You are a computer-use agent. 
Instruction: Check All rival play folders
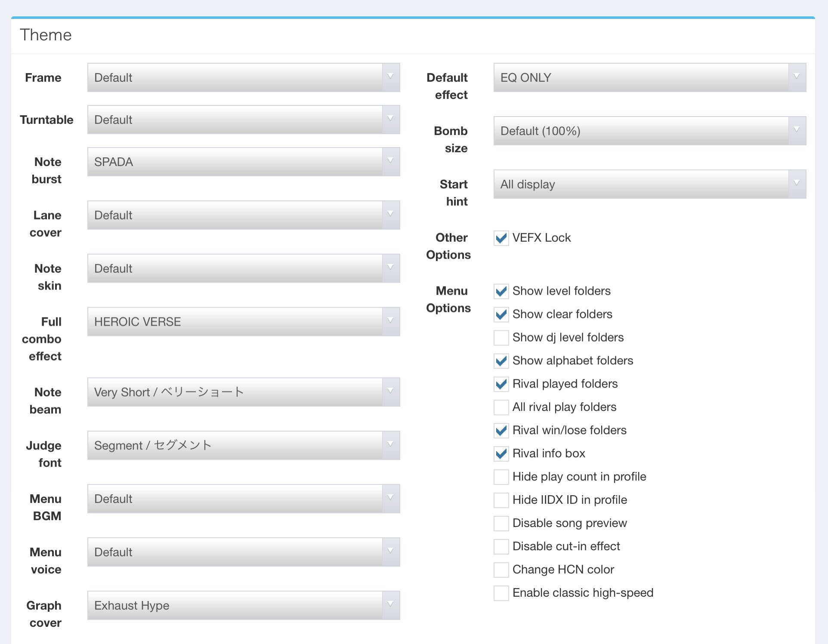[501, 407]
